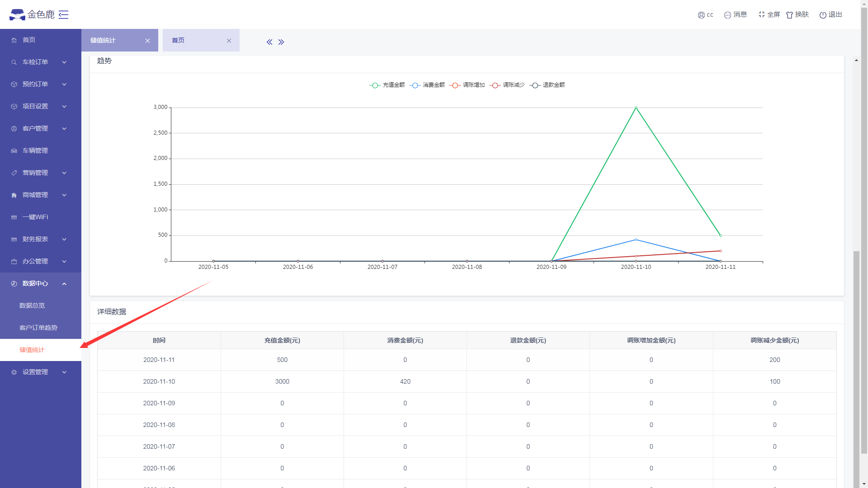Viewport: 868px width, 488px height.
Task: Click 调账减少 legend color marker
Action: [495, 85]
